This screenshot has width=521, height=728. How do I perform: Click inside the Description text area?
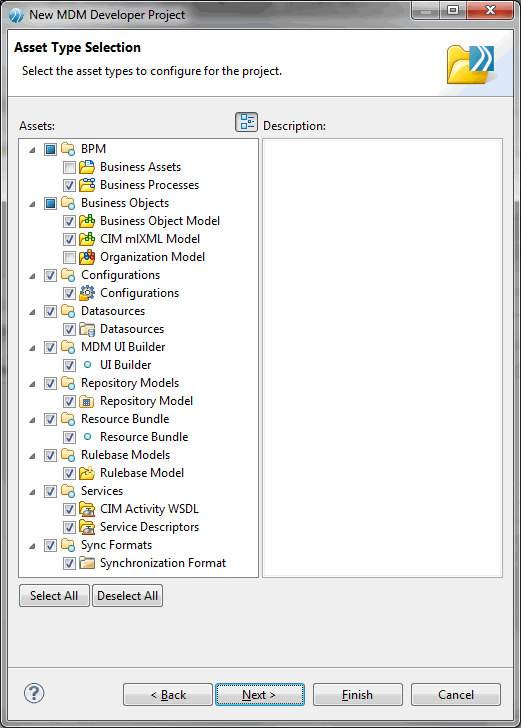click(x=382, y=358)
